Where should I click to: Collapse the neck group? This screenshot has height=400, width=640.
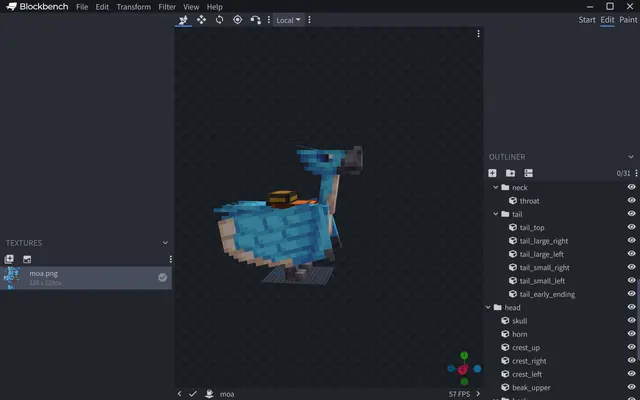tap(496, 187)
